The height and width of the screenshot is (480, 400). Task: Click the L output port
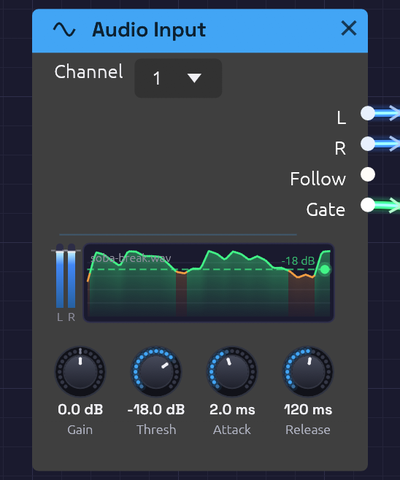[368, 113]
